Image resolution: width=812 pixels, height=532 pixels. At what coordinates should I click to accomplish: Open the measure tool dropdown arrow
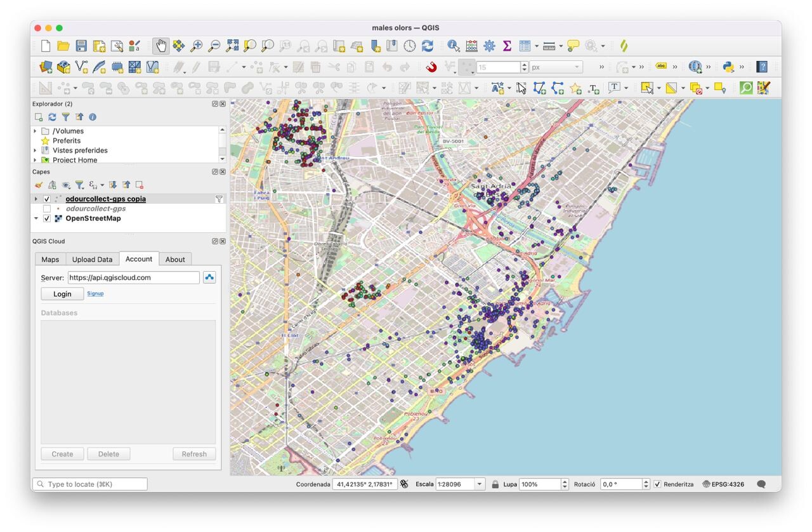[561, 46]
